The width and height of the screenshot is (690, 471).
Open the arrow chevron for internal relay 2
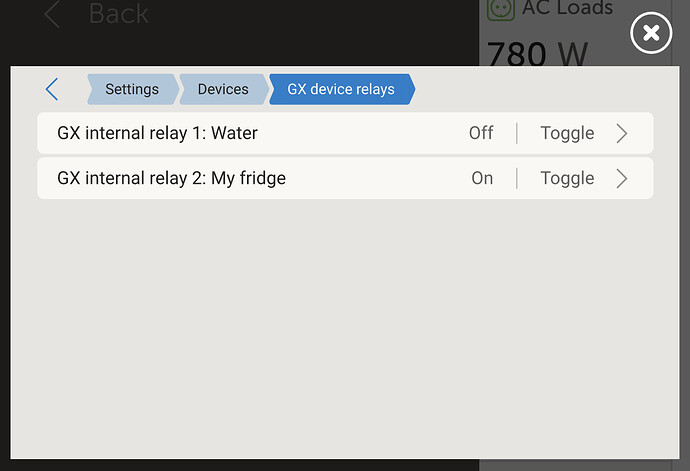(x=622, y=178)
